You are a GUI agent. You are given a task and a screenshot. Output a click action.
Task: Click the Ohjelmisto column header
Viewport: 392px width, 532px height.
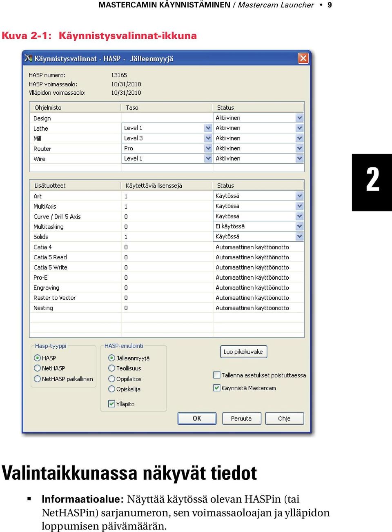click(x=76, y=107)
